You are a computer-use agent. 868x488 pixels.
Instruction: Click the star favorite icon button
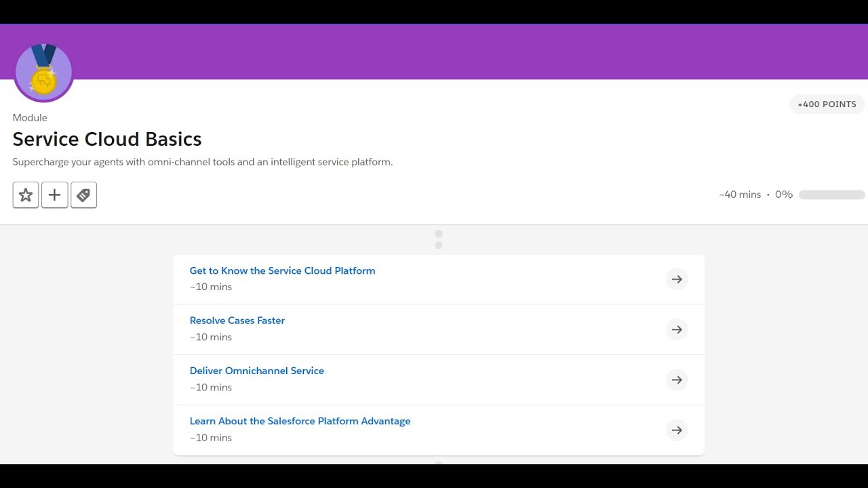(x=26, y=195)
